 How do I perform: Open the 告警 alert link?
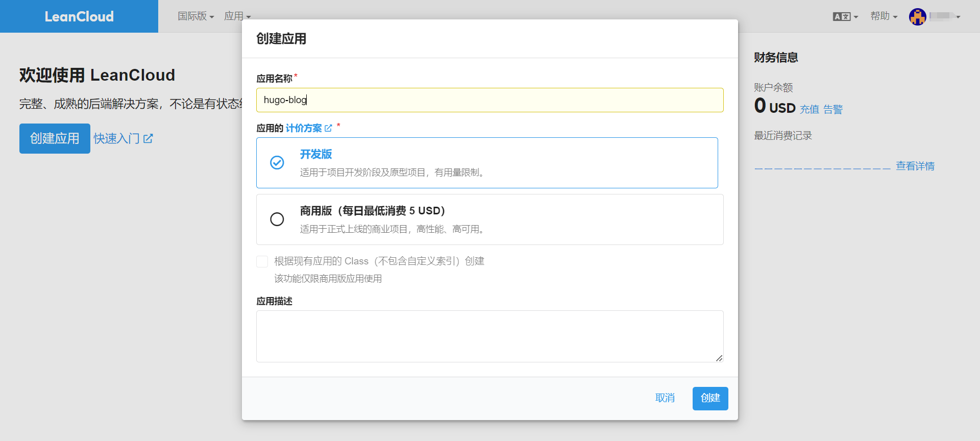coord(832,109)
